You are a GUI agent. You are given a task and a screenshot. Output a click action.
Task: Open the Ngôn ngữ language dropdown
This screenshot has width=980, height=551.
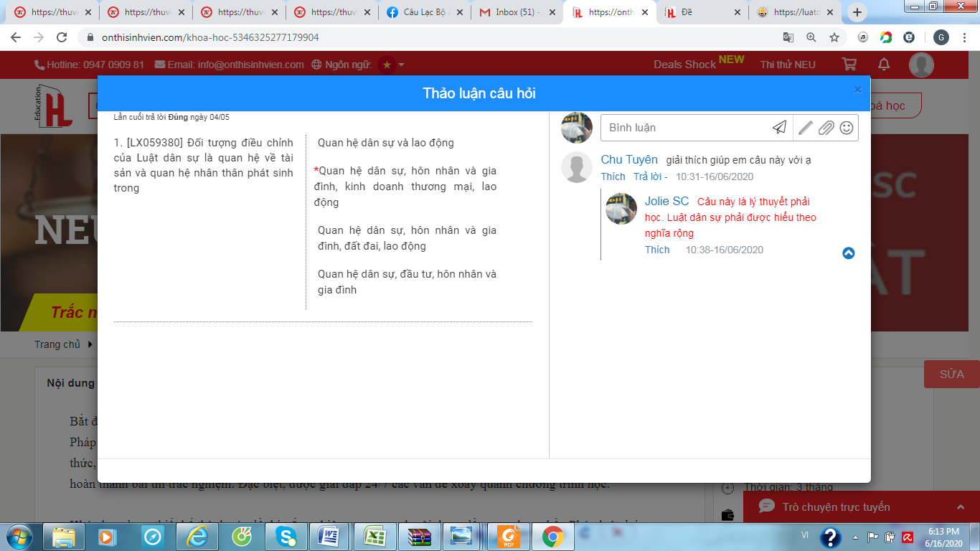358,65
